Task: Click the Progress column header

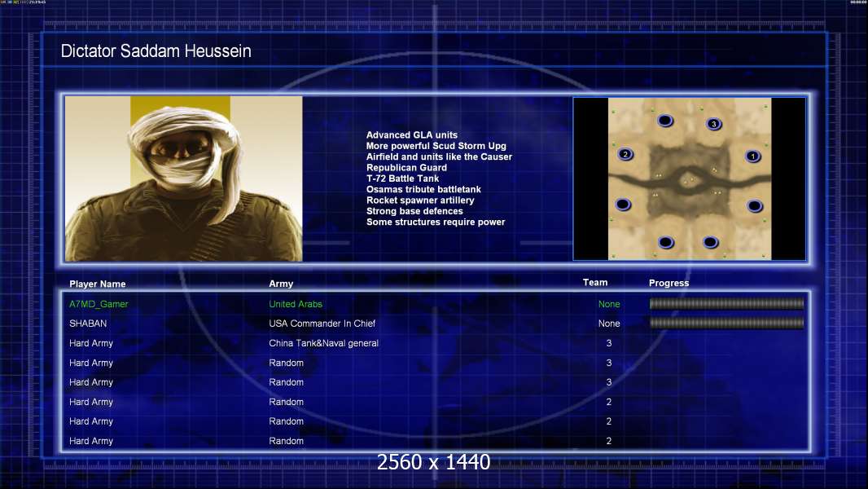Action: [669, 284]
